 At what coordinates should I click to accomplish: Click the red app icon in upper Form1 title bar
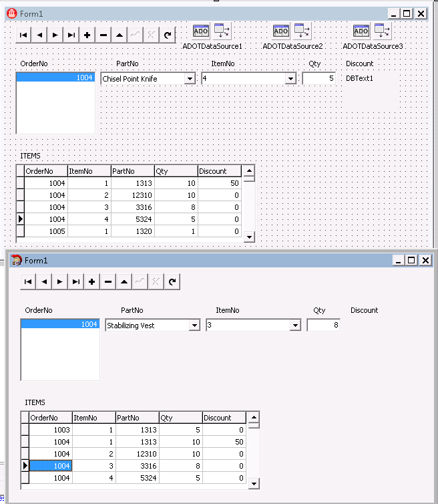click(x=12, y=14)
